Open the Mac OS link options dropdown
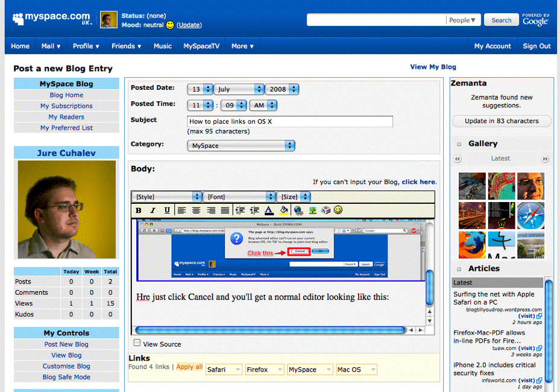Viewport: 560px width, 392px height. pos(356,370)
